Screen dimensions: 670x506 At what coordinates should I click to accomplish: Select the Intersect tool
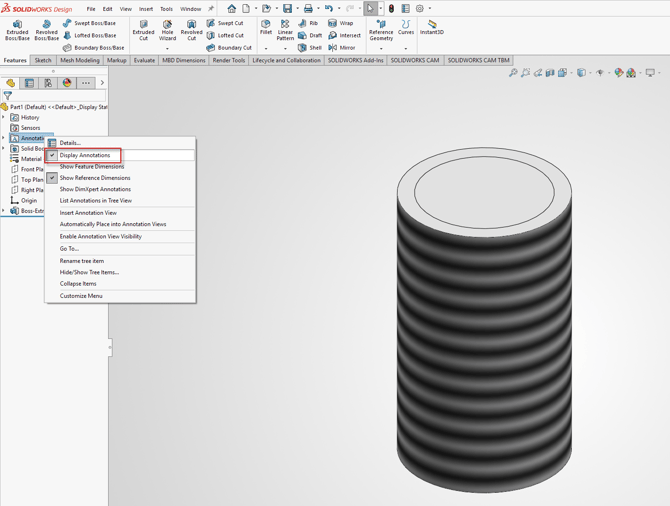[x=344, y=35]
